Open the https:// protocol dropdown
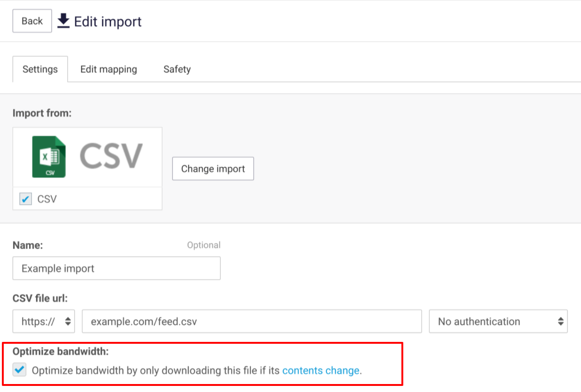The width and height of the screenshot is (581, 392). click(x=44, y=321)
